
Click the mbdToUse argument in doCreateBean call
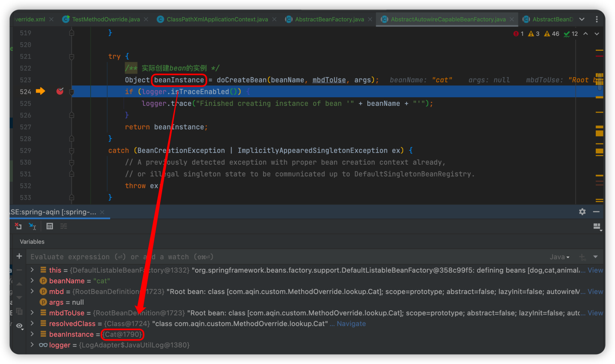(x=329, y=80)
